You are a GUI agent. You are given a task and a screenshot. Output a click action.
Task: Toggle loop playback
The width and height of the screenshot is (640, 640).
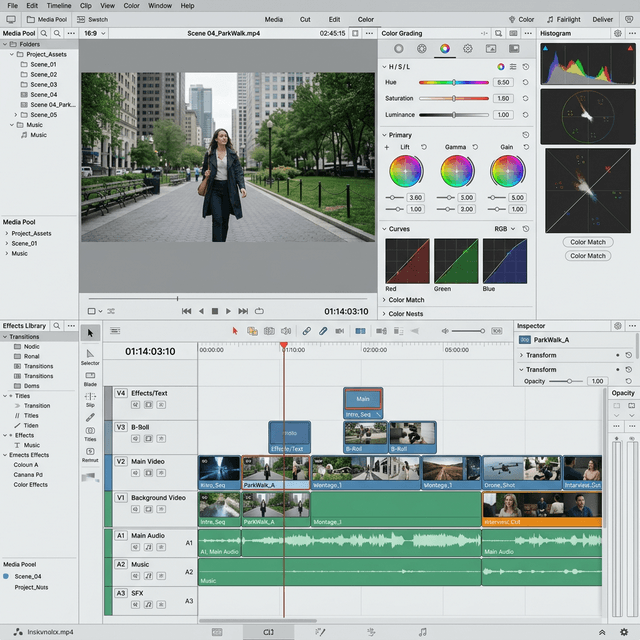click(259, 311)
